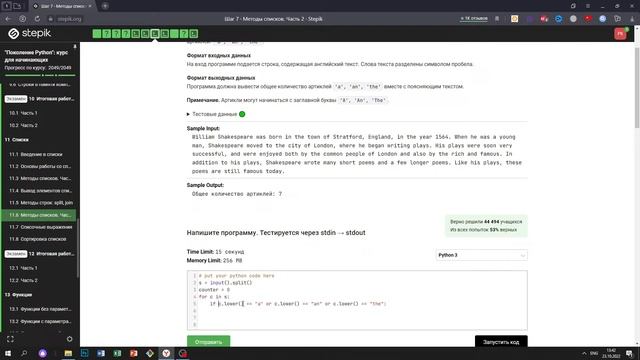
Task: Click the stepik.org address field
Action: (69, 19)
